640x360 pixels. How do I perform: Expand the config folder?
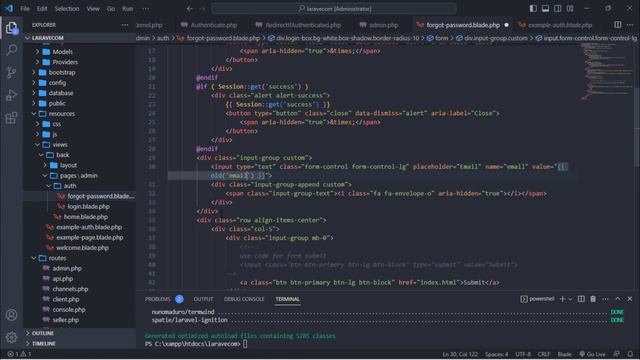pyautogui.click(x=79, y=82)
